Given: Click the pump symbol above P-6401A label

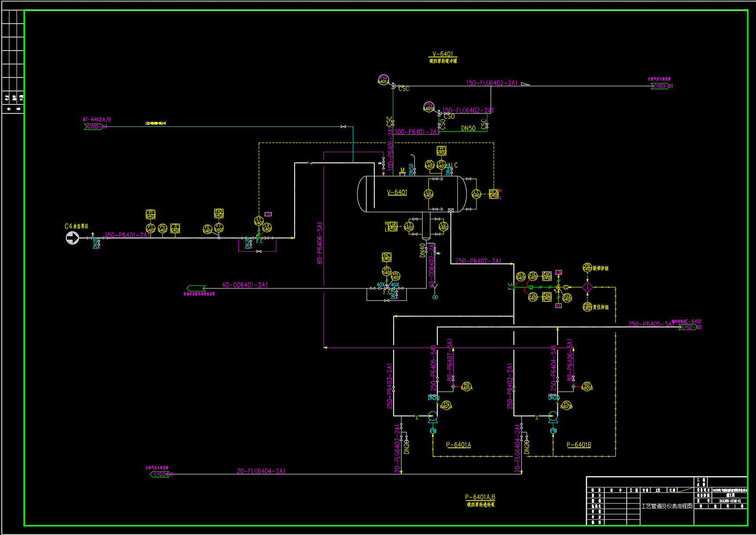Looking at the screenshot, I should click(x=433, y=417).
